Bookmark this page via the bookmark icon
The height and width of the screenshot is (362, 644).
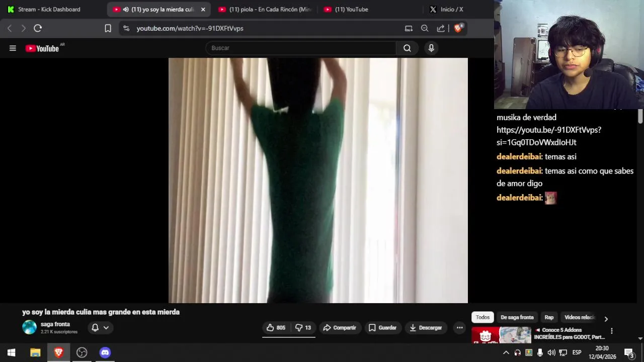(108, 29)
